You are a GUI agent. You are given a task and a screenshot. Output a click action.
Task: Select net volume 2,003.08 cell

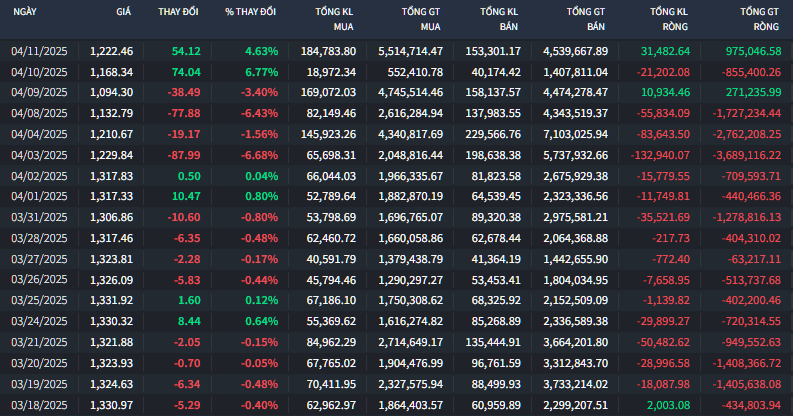point(668,405)
